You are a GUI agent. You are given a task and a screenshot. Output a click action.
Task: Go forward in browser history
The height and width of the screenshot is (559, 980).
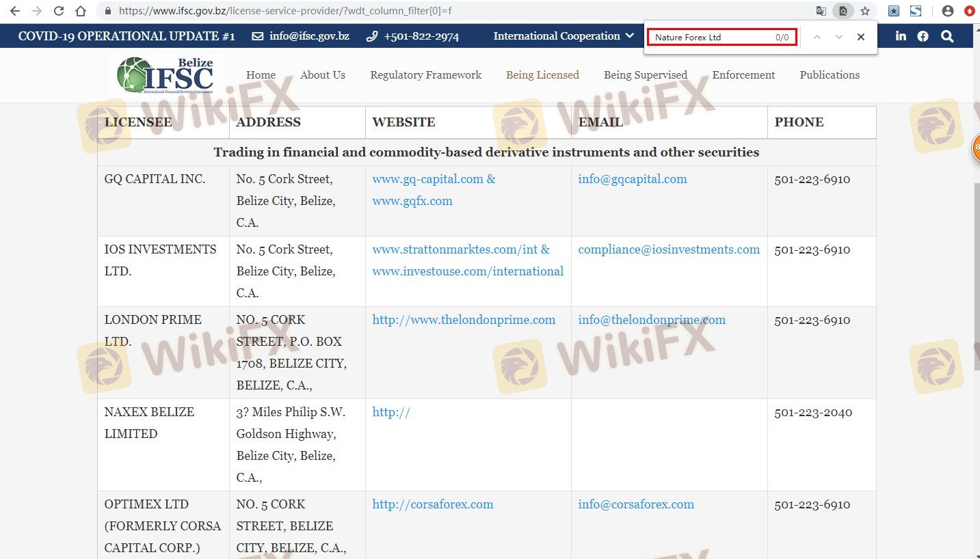(x=37, y=11)
